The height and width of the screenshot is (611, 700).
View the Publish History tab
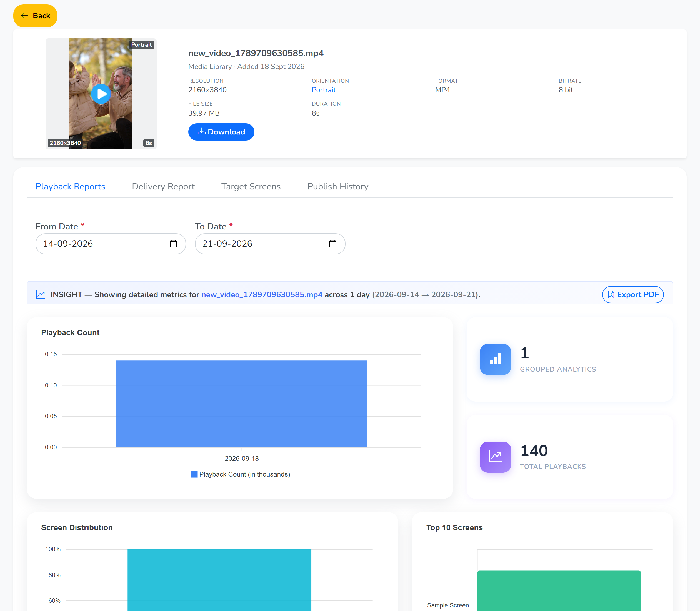click(338, 187)
